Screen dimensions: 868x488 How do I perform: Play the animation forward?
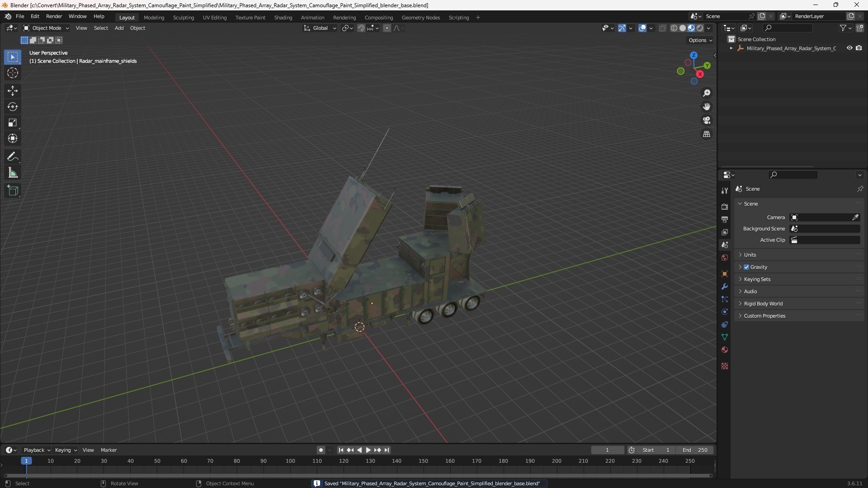368,450
